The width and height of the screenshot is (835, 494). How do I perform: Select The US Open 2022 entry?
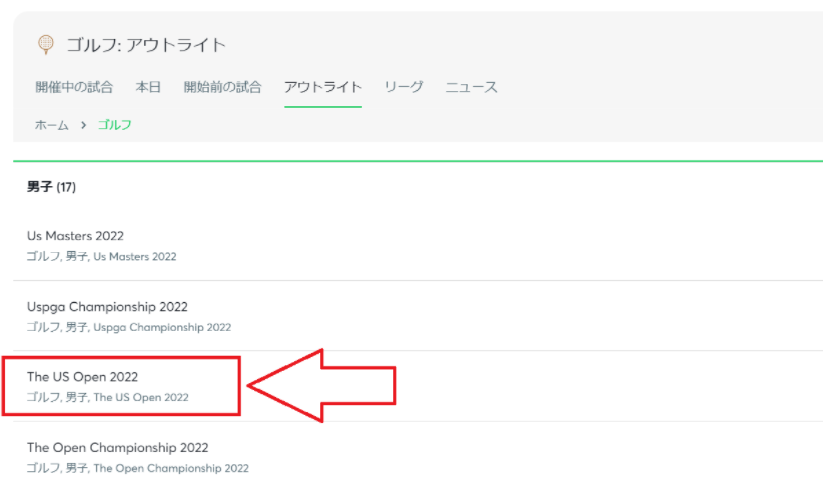pyautogui.click(x=418, y=386)
